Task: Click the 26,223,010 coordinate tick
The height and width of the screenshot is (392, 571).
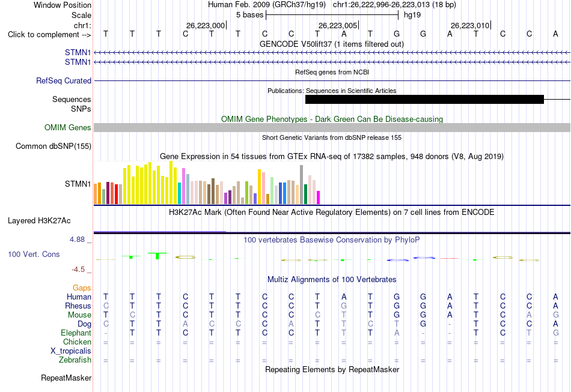Action: point(470,25)
